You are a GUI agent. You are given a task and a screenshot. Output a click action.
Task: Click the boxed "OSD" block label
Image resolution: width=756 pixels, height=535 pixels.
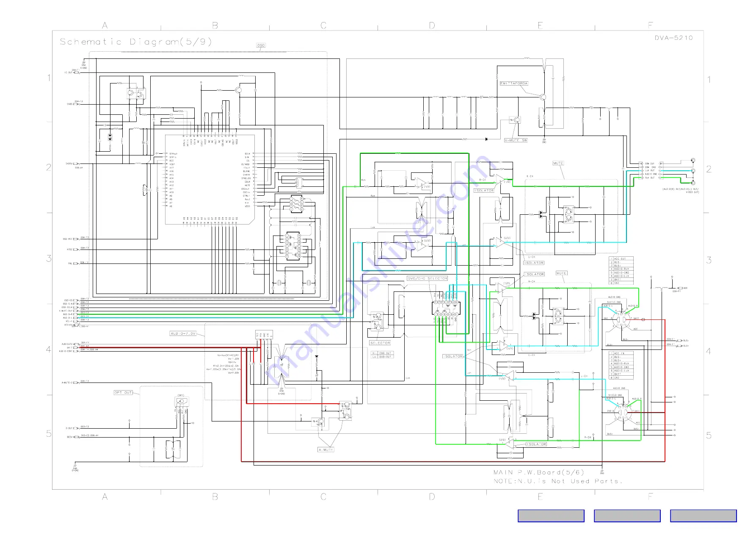(261, 45)
